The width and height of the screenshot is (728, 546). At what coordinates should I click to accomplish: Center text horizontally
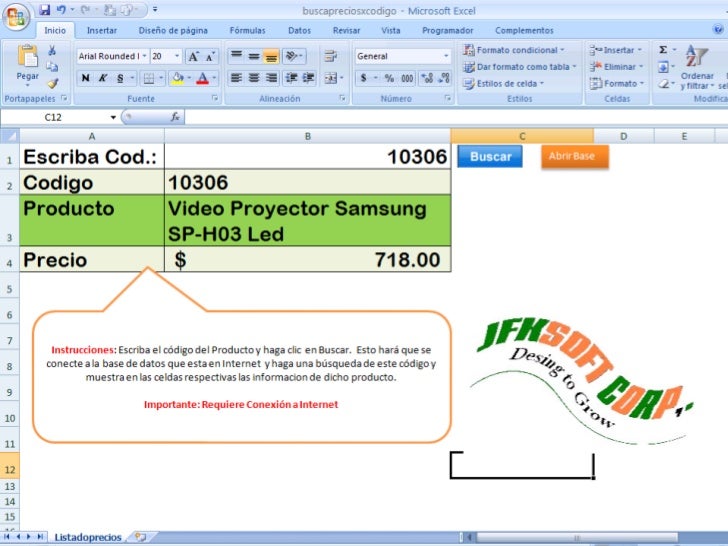click(x=254, y=78)
